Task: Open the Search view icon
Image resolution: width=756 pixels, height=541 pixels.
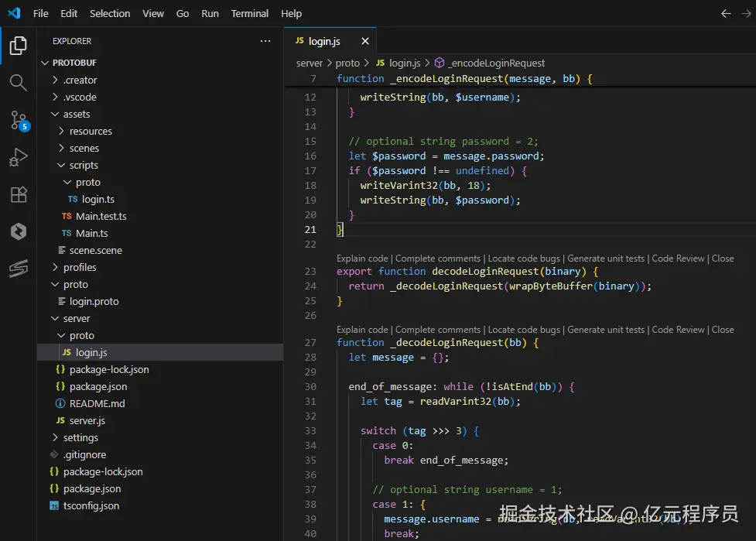Action: 19,83
